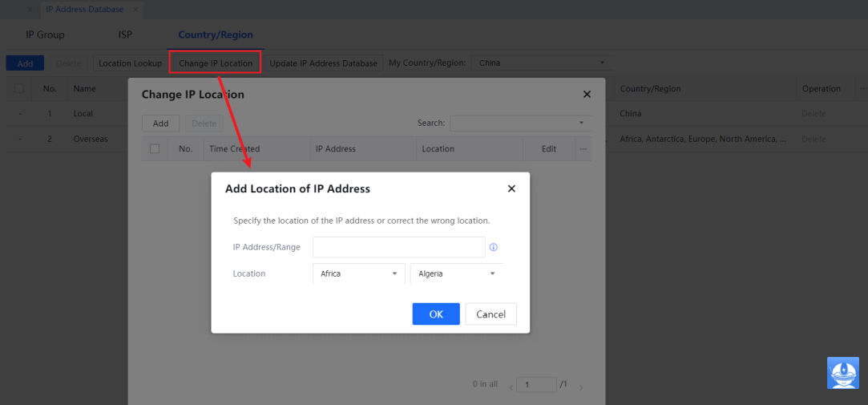Switch to the ISP tab
The height and width of the screenshot is (405, 868).
[125, 35]
